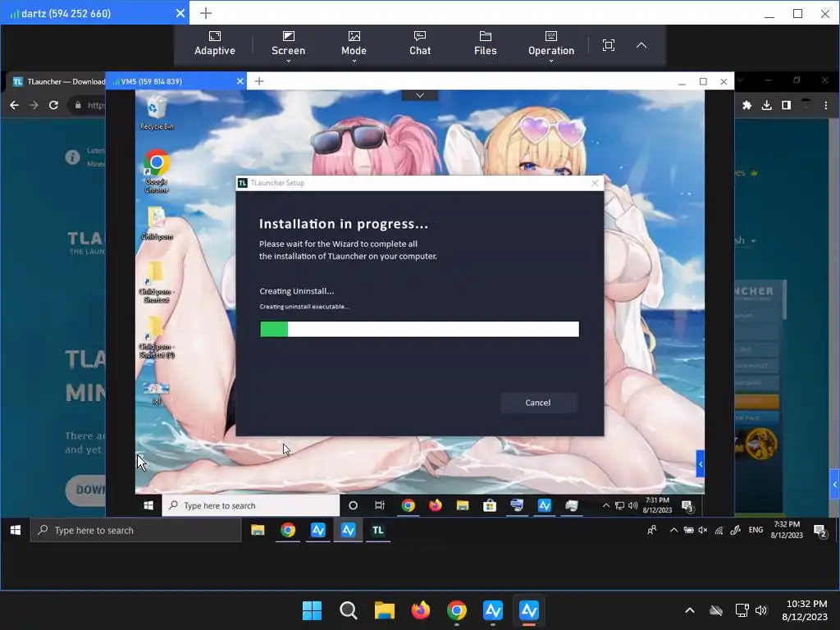Show hidden icons on Windows 11 tray
The height and width of the screenshot is (630, 840).
pos(690,609)
